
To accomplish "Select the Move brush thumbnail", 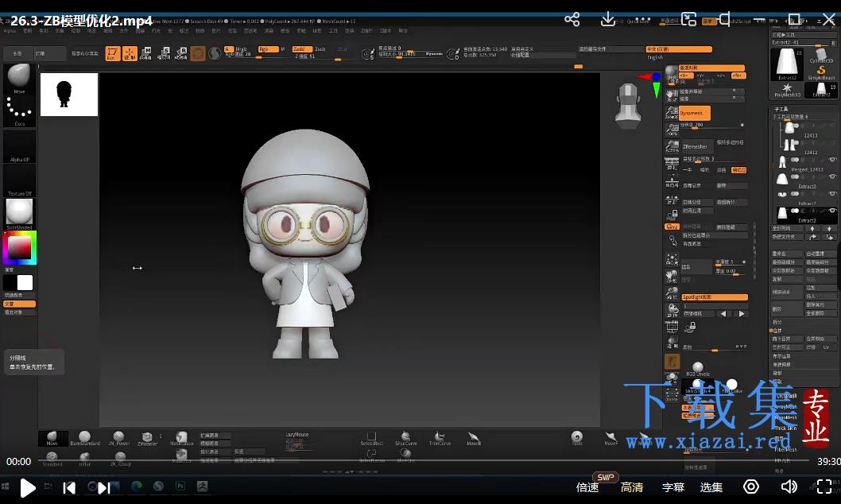I will click(x=19, y=78).
